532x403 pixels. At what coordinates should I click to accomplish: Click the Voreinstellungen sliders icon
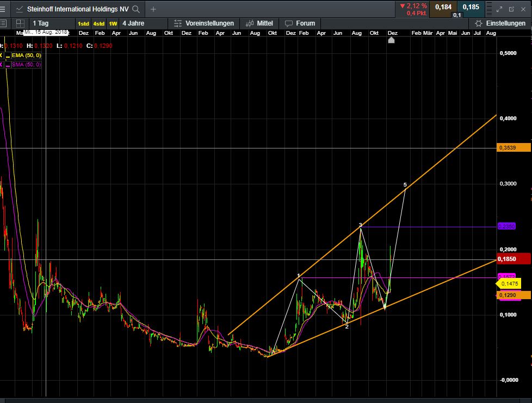[178, 23]
